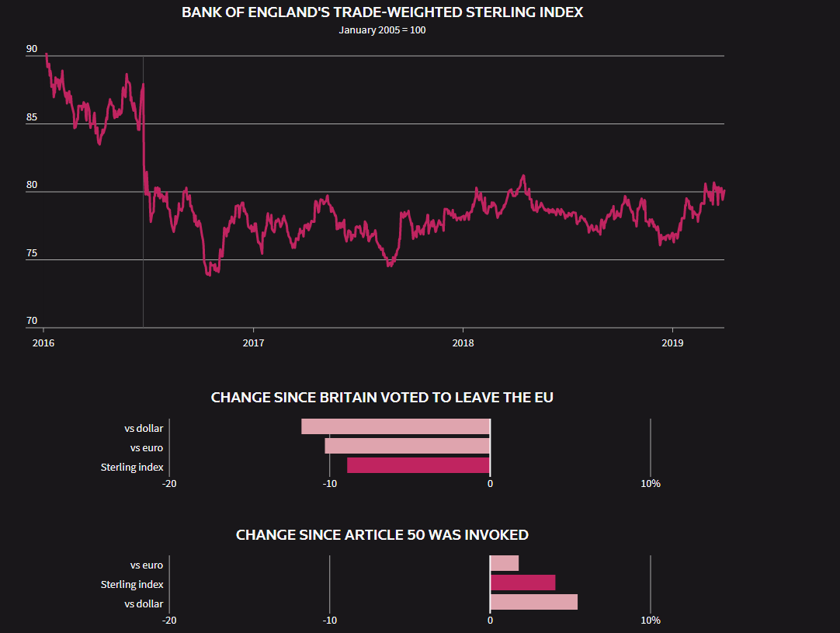This screenshot has height=633, width=840.
Task: Click the vs euro bar in the Brexit vote chart
Action: [x=407, y=446]
